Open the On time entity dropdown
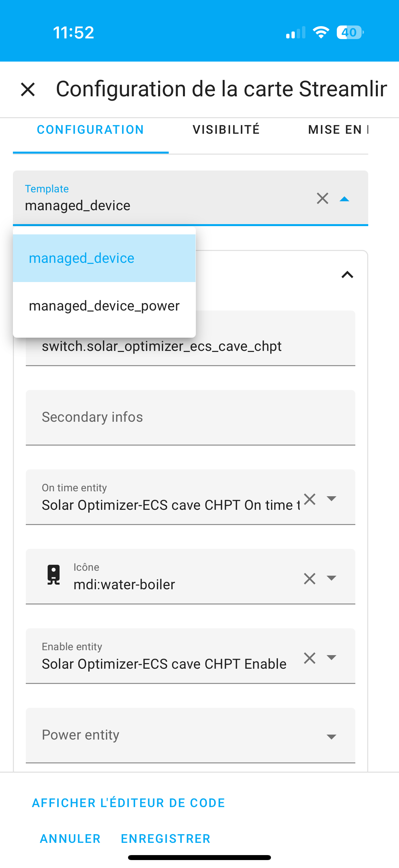The image size is (399, 868). (x=332, y=499)
